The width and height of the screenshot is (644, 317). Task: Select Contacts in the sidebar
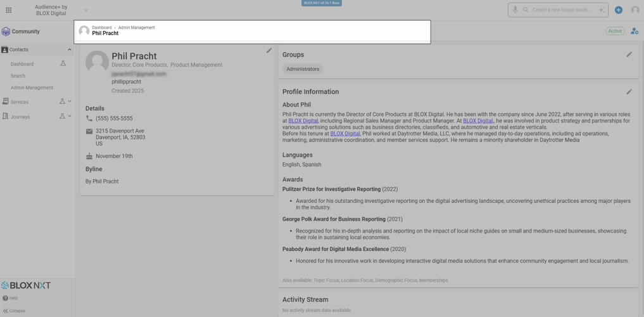[x=19, y=49]
